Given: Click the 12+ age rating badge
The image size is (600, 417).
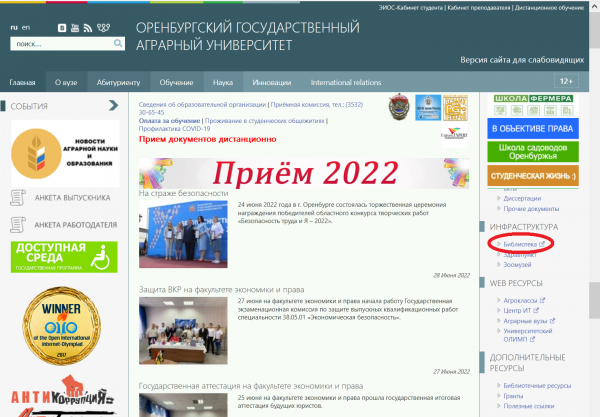Looking at the screenshot, I should 566,81.
